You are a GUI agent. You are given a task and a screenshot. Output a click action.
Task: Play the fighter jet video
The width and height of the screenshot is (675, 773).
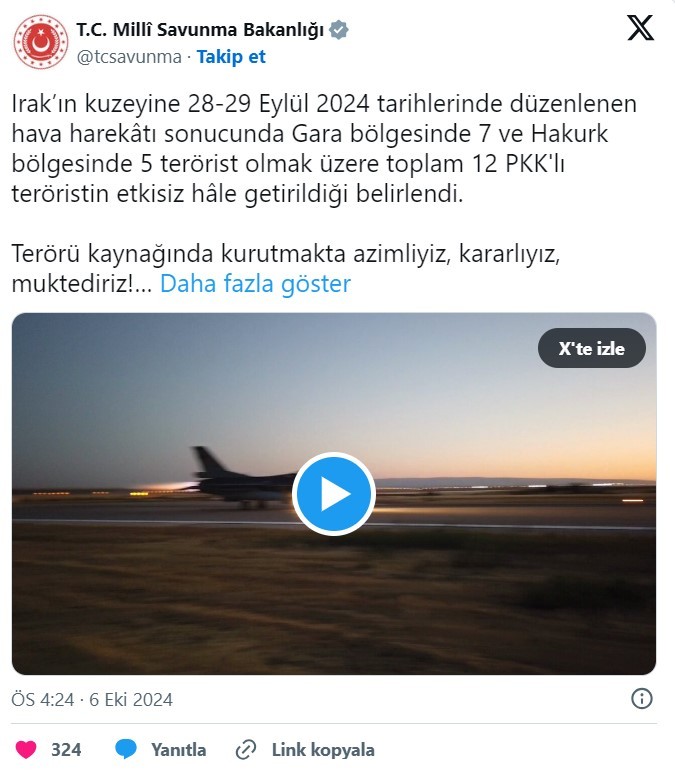[x=334, y=493]
